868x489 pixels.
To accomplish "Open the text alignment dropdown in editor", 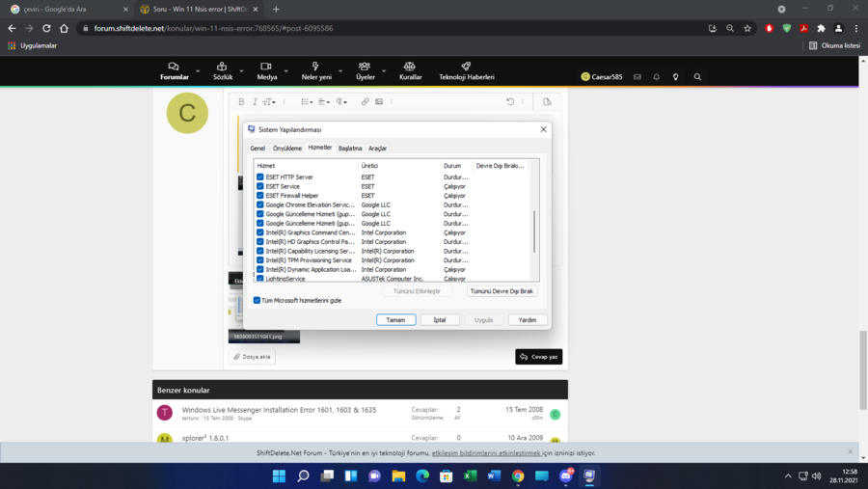I will (x=324, y=102).
